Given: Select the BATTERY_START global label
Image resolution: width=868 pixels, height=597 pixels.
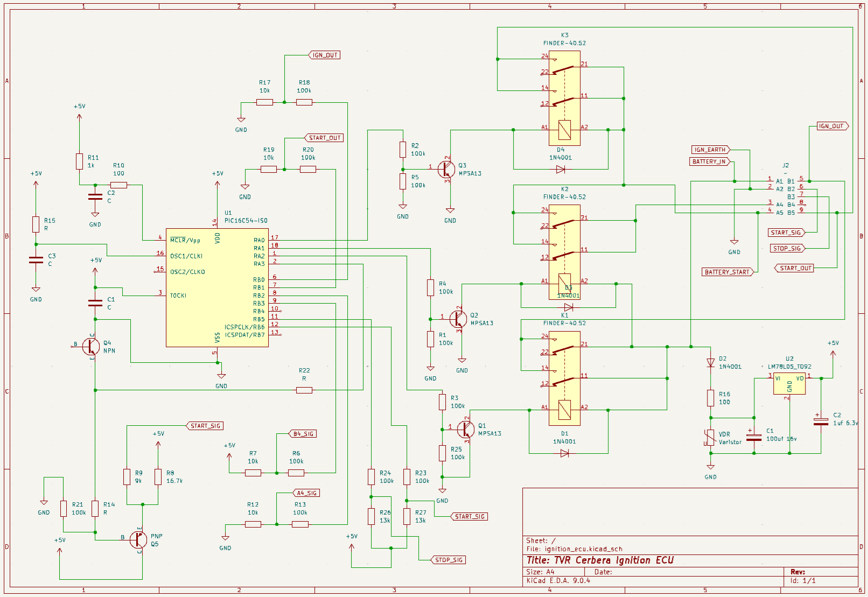Looking at the screenshot, I should click(x=727, y=272).
